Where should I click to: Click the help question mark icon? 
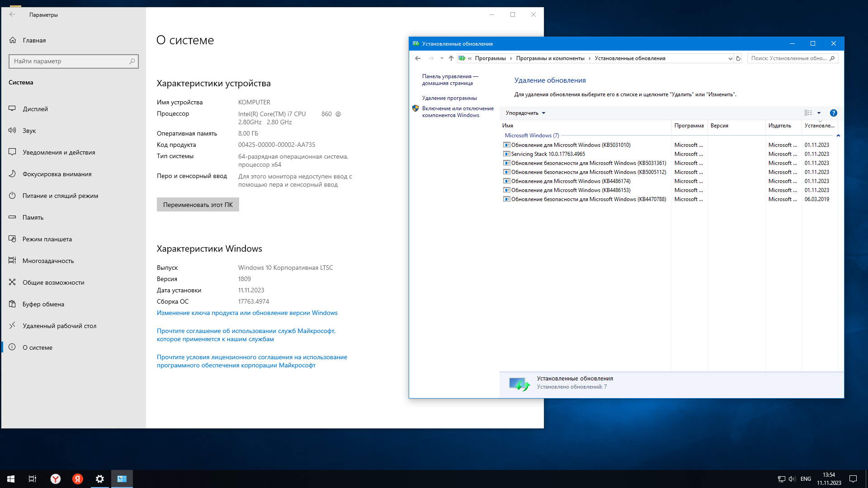[833, 113]
